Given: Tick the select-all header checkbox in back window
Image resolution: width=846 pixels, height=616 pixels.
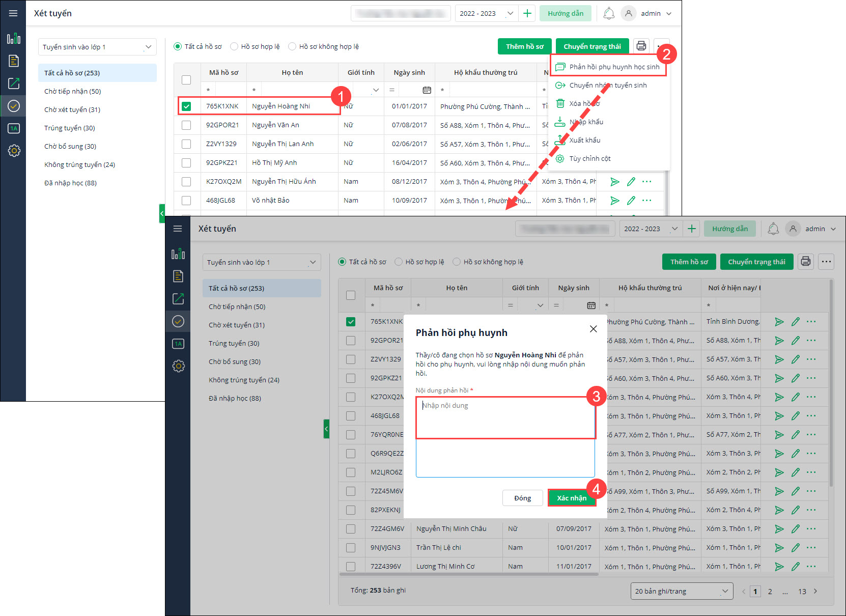Looking at the screenshot, I should coord(186,80).
